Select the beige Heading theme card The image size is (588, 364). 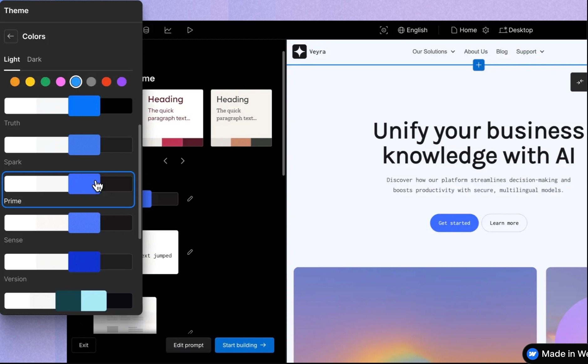point(241,118)
